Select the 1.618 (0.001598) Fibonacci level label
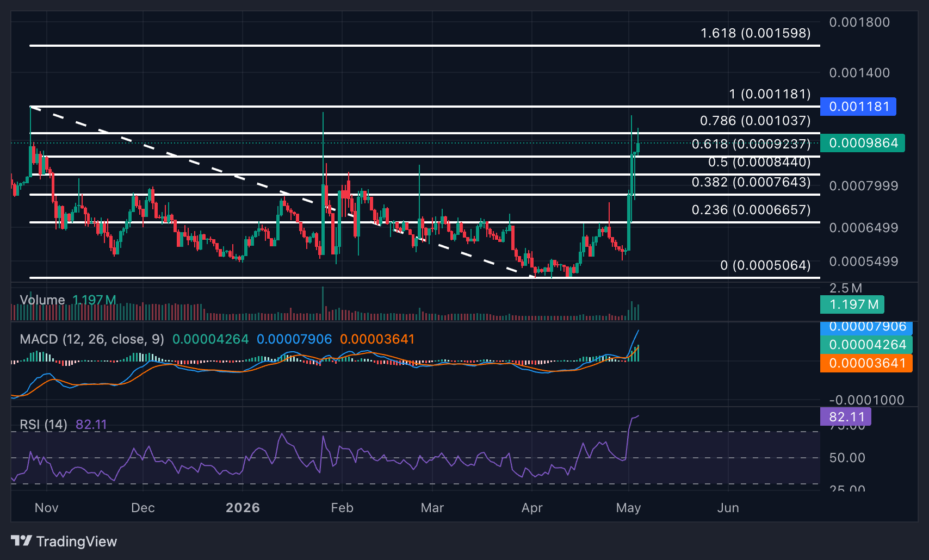 (x=755, y=33)
